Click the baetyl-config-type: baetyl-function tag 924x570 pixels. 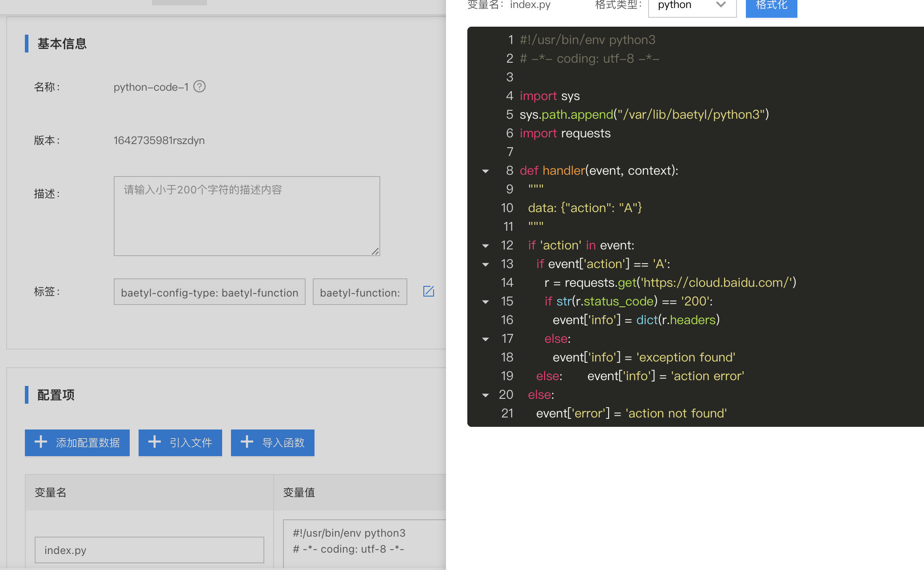(210, 292)
